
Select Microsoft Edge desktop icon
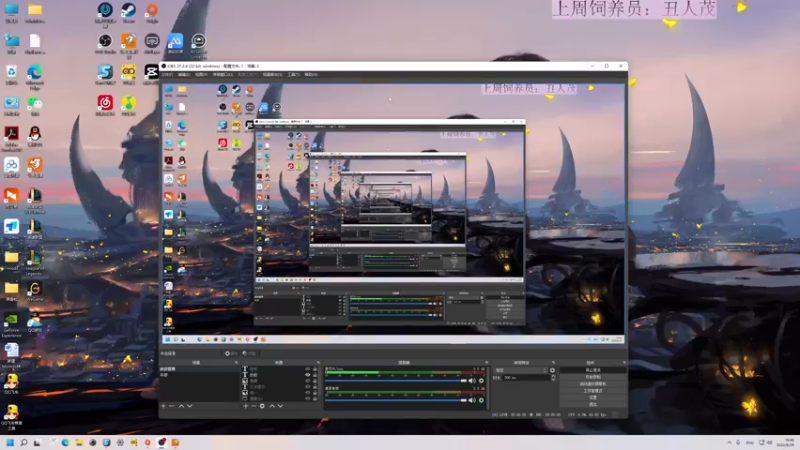coord(35,77)
